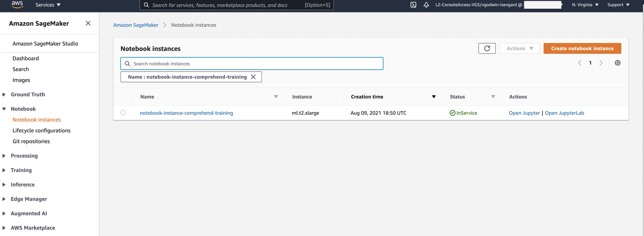644x236 pixels.
Task: Expand the Ground Truth section
Action: (x=4, y=95)
